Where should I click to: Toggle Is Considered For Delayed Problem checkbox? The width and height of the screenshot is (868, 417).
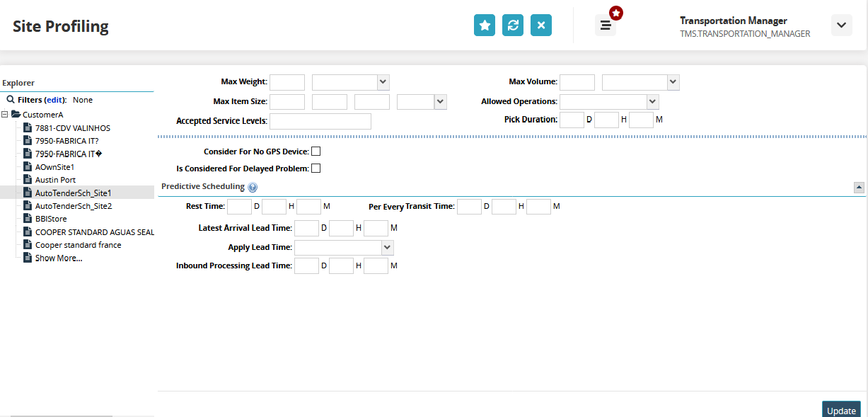(x=316, y=168)
